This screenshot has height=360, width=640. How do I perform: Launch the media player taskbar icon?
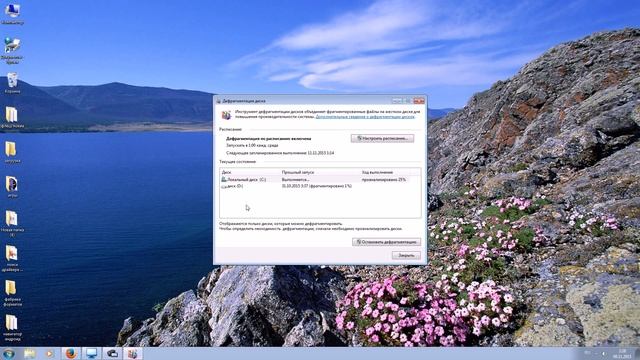50,353
